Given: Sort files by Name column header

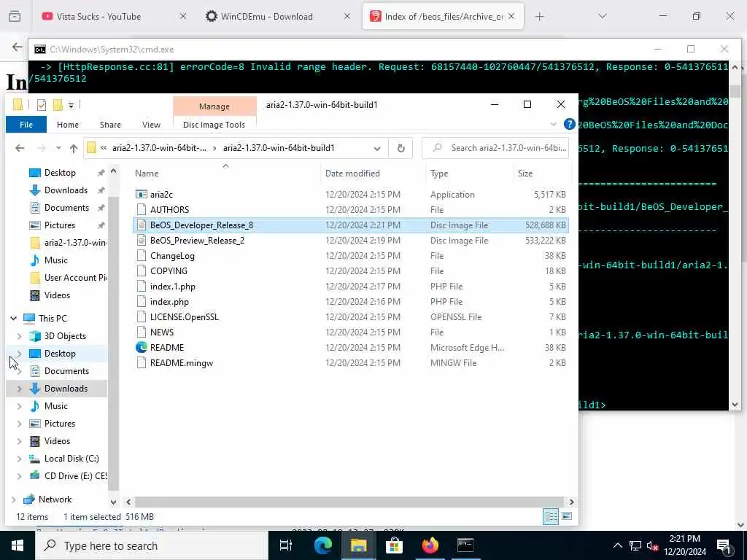Looking at the screenshot, I should pos(147,174).
